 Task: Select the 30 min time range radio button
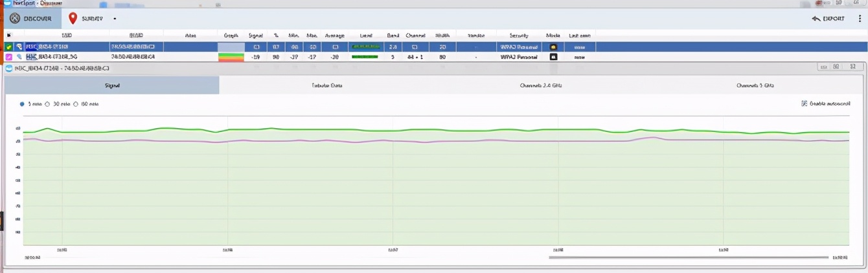(47, 104)
